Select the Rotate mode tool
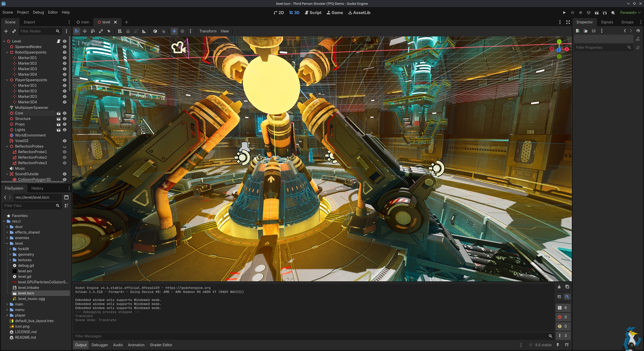The width and height of the screenshot is (644, 351). (x=93, y=31)
